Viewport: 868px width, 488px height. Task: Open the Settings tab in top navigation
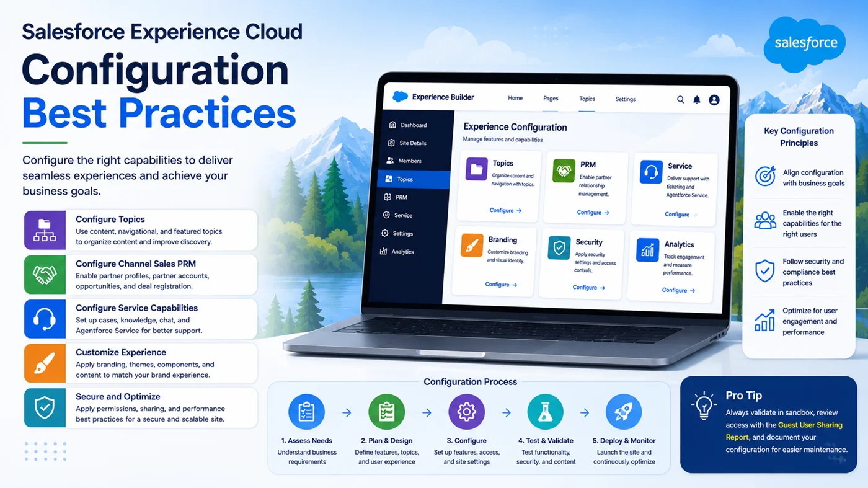click(626, 99)
